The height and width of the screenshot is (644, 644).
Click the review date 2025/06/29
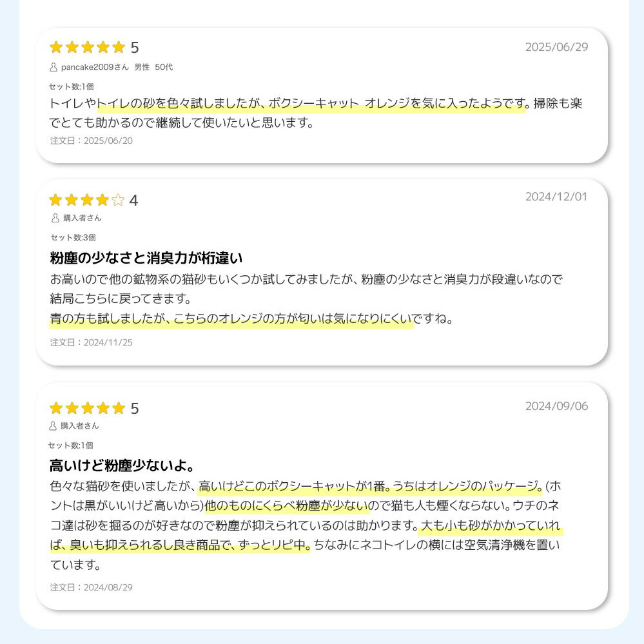tap(556, 47)
